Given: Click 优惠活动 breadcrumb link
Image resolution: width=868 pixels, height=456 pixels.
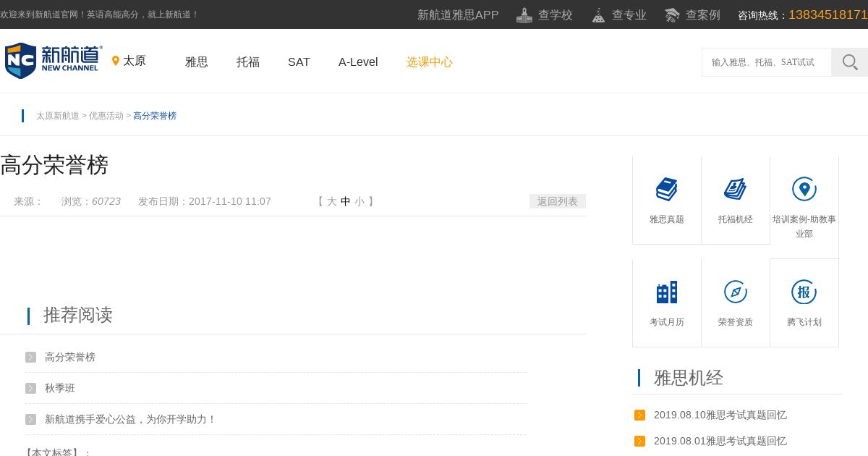Looking at the screenshot, I should coord(106,116).
